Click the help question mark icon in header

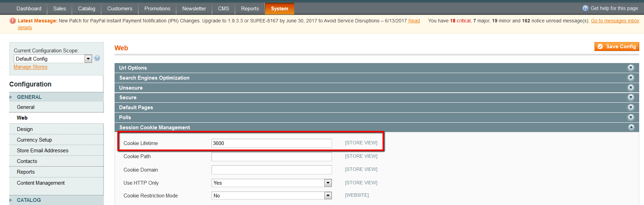[585, 8]
